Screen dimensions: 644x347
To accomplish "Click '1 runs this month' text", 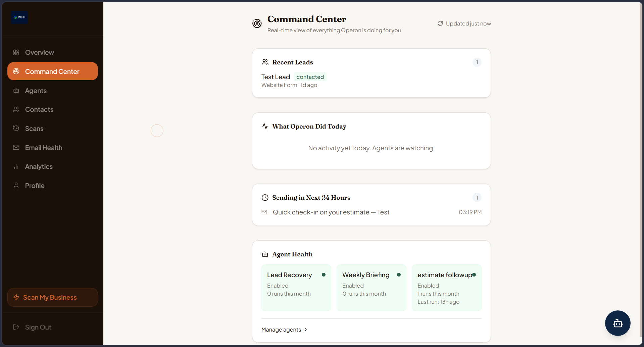I will pos(438,294).
